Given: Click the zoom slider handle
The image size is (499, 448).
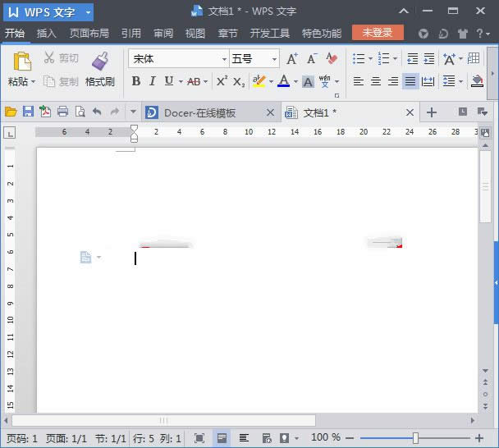Looking at the screenshot, I should [x=416, y=438].
